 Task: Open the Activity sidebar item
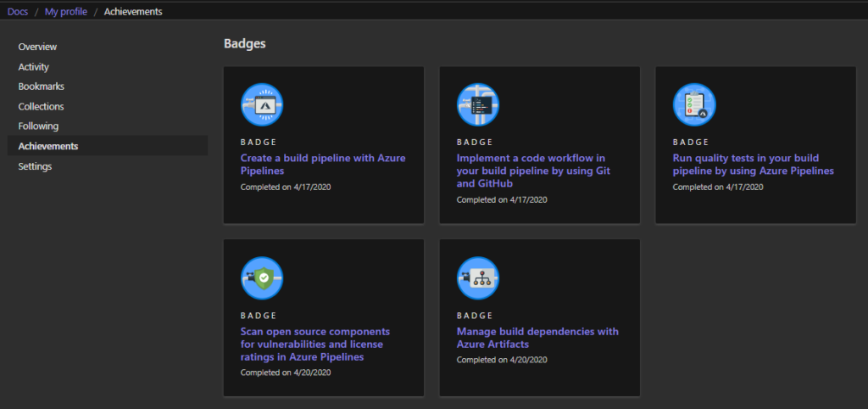[x=34, y=66]
